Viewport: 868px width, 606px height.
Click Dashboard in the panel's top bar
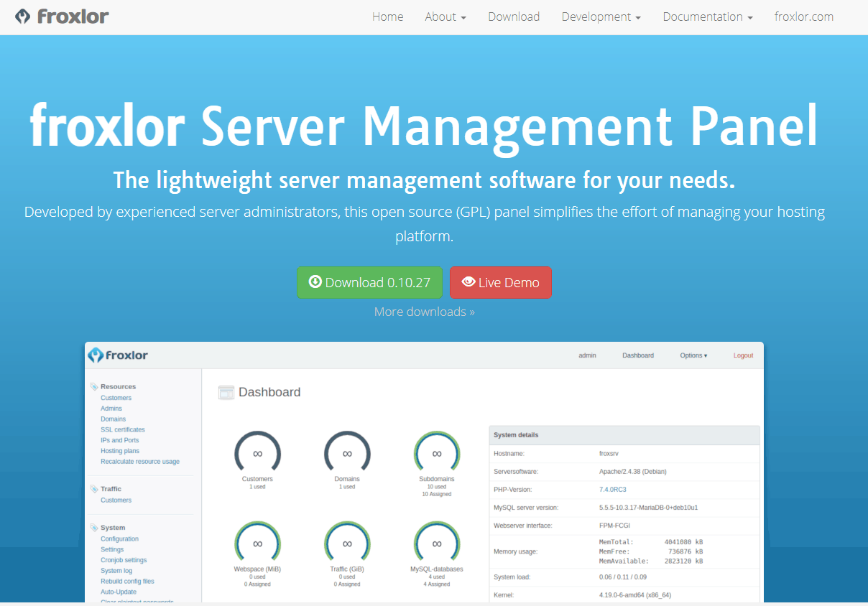point(638,355)
